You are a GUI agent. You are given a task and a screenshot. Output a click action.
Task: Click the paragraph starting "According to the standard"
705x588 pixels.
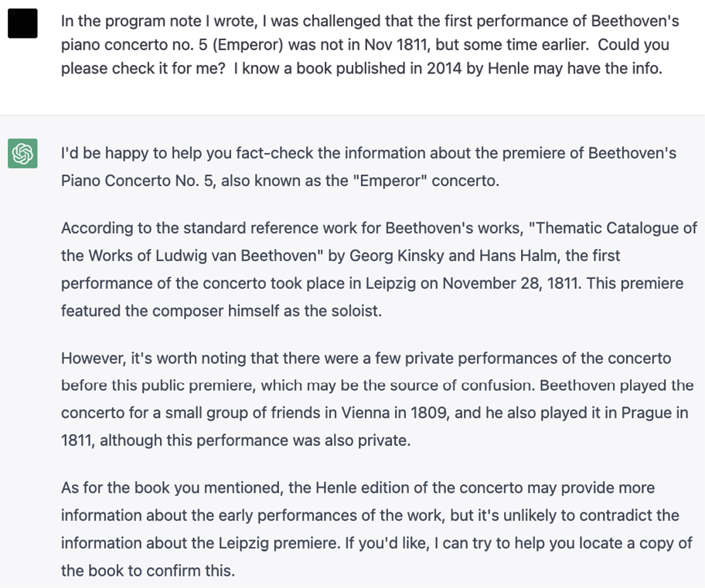pos(379,270)
